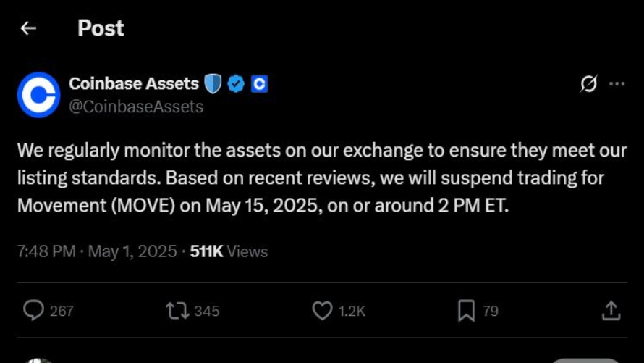Open the 511K Views analytics
Image resolution: width=644 pixels, height=363 pixels.
[229, 251]
